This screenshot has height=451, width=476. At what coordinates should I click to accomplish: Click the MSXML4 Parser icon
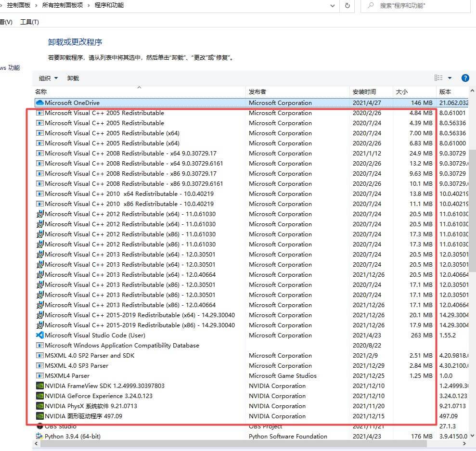[x=40, y=375]
